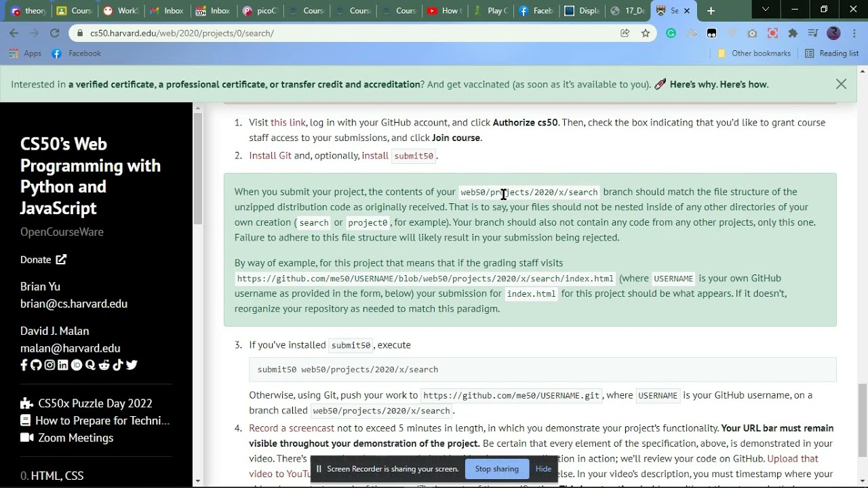Share this page via the address bar icon
This screenshot has height=488, width=868.
625,33
